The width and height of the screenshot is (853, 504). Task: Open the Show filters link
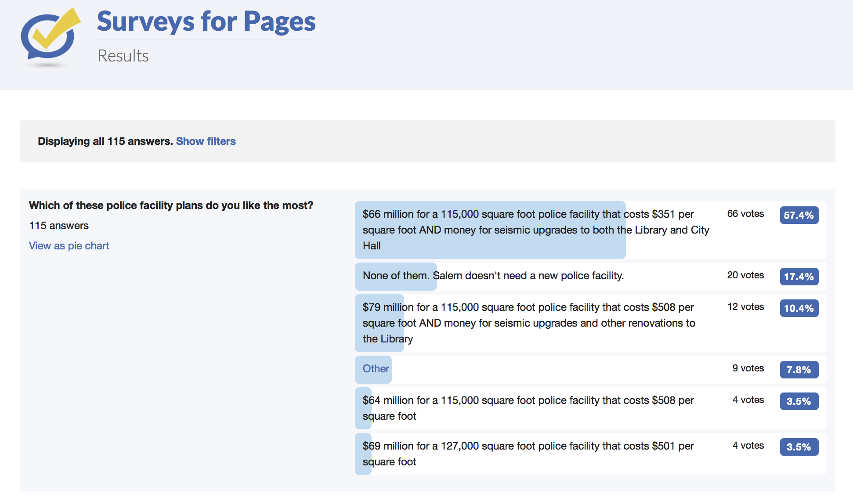click(x=206, y=141)
